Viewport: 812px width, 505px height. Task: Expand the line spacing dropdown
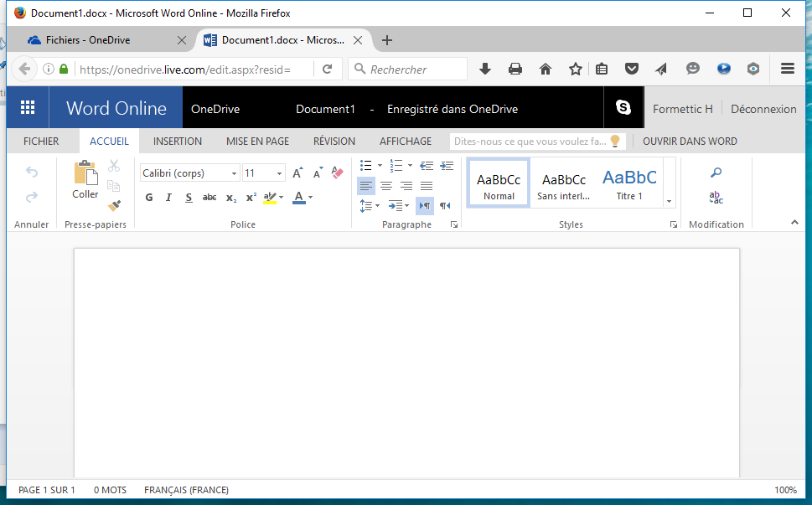(x=378, y=206)
